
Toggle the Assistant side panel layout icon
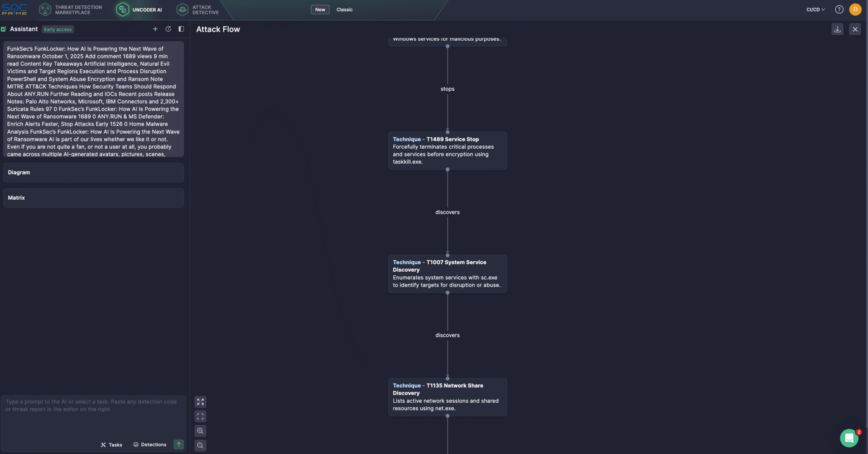coord(181,29)
